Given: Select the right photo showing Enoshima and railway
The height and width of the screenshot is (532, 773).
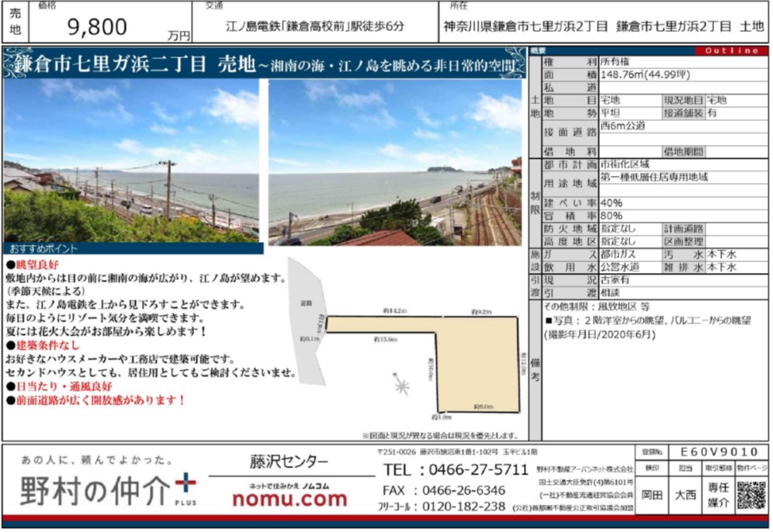Looking at the screenshot, I should [x=395, y=161].
